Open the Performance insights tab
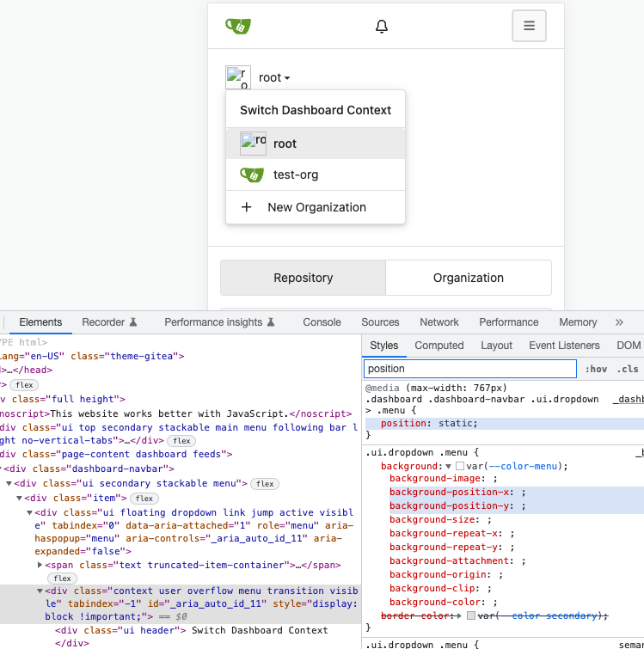Image resolution: width=644 pixels, height=649 pixels. tap(219, 322)
